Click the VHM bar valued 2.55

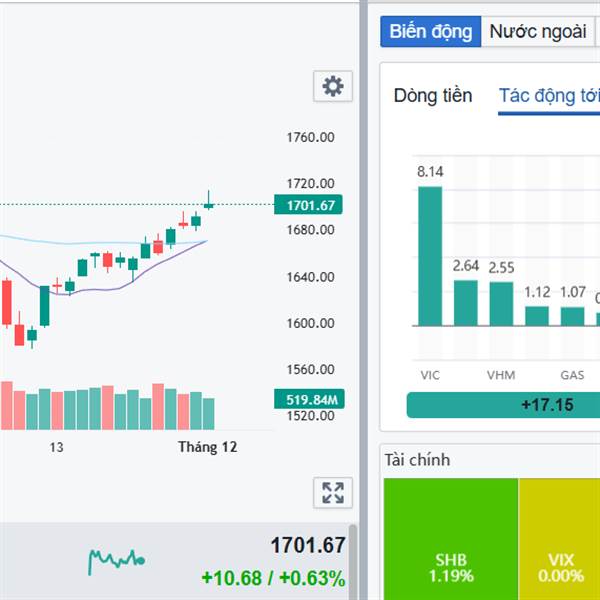point(501,303)
